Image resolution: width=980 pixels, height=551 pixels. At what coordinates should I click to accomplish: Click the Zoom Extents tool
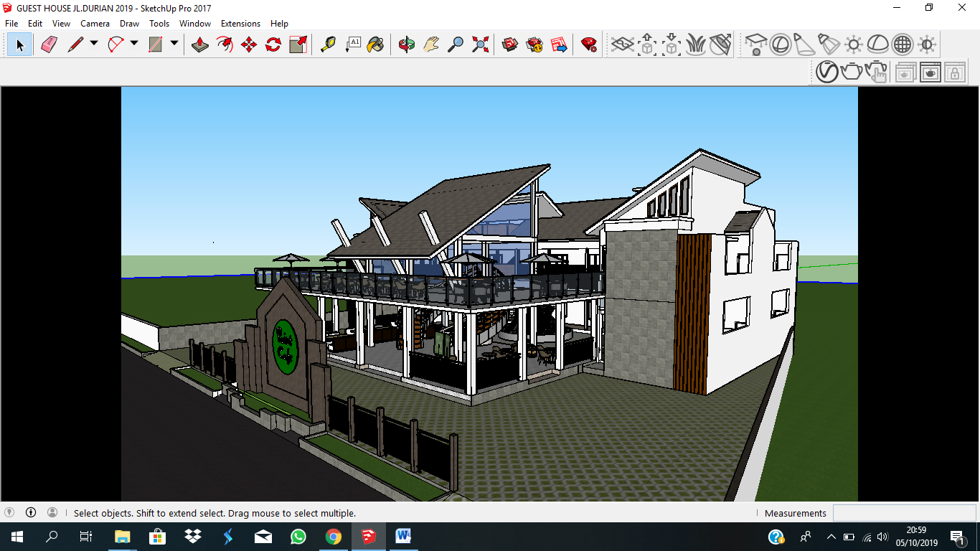click(x=481, y=44)
